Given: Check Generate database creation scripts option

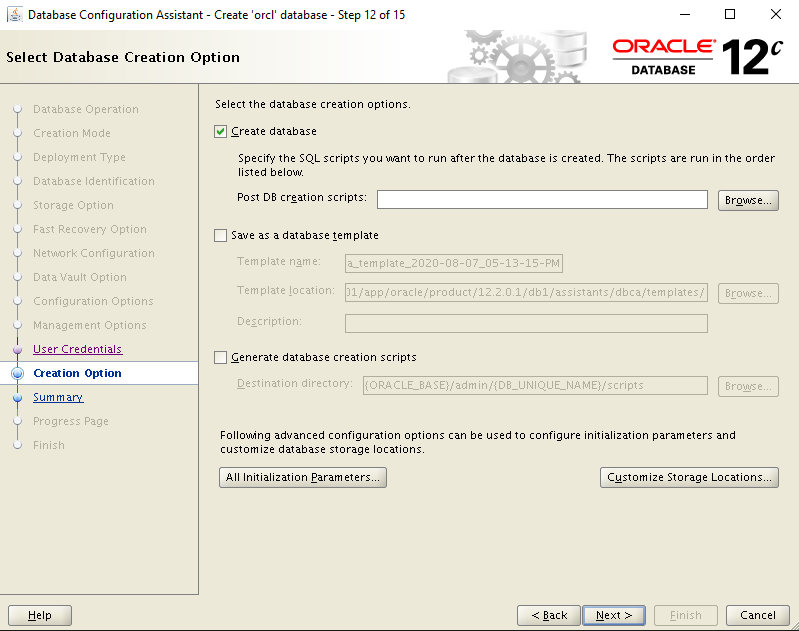Looking at the screenshot, I should point(221,357).
